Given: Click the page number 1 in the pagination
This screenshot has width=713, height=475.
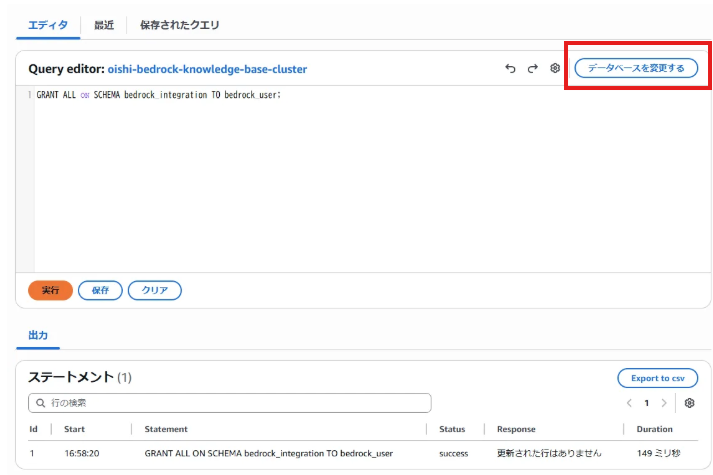Looking at the screenshot, I should click(x=647, y=403).
